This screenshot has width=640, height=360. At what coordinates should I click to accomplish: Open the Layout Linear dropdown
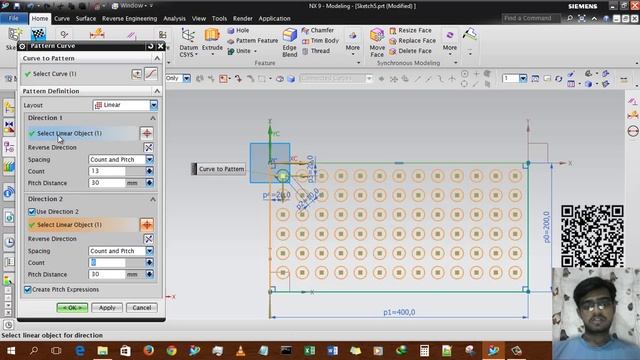coord(153,105)
